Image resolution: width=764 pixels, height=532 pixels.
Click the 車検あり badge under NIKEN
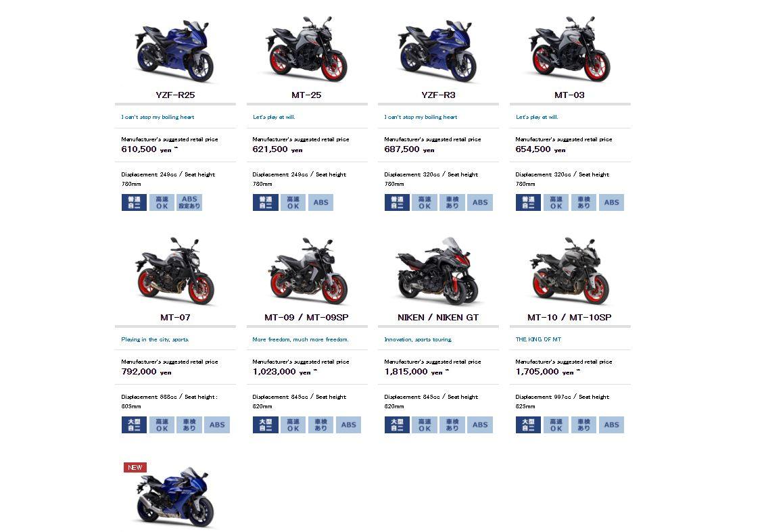pyautogui.click(x=452, y=425)
